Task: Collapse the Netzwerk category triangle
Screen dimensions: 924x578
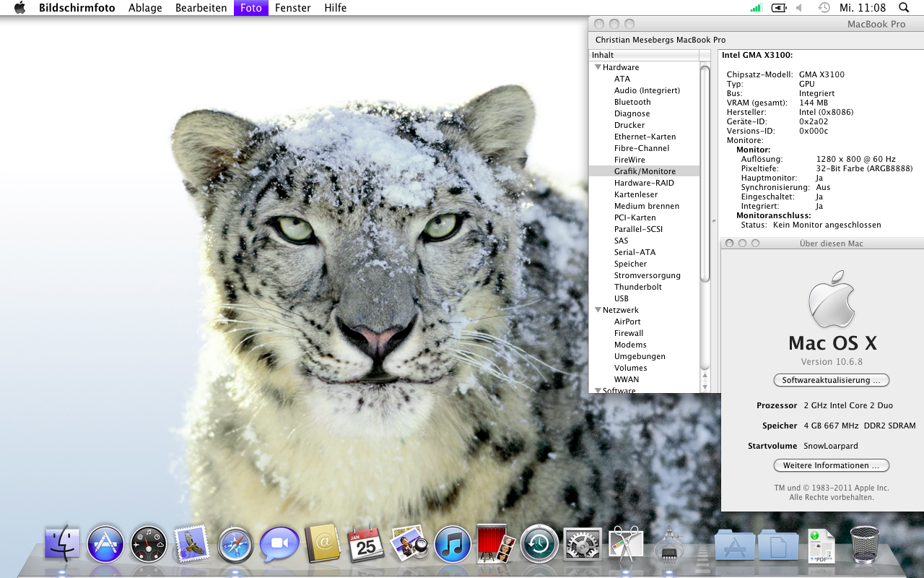Action: pos(598,310)
